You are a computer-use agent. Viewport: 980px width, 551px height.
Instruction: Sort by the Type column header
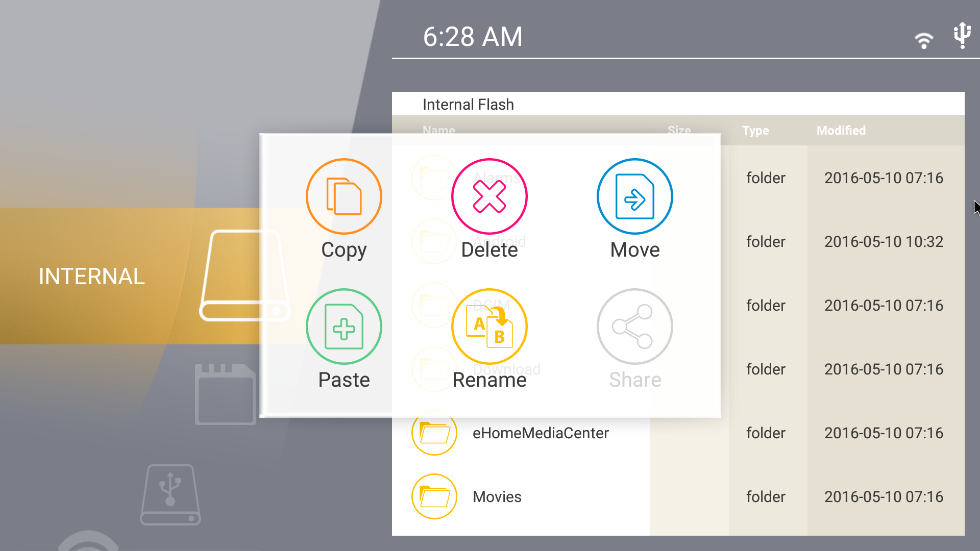pos(755,131)
